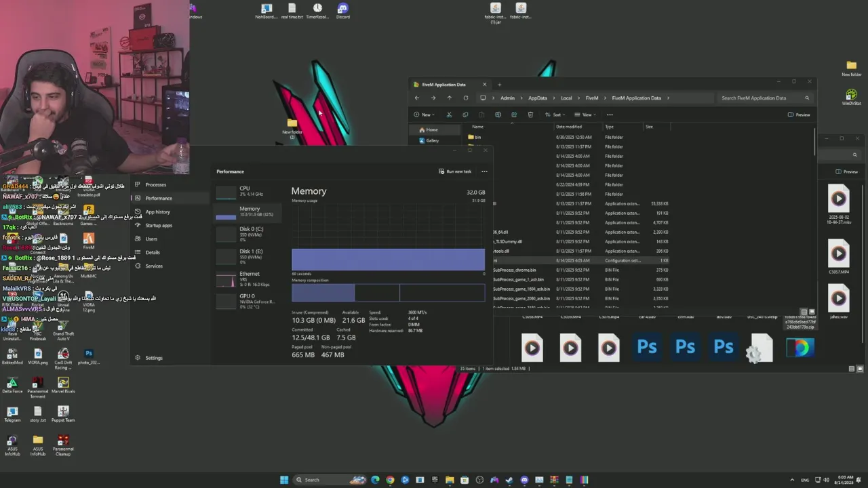This screenshot has width=868, height=488.
Task: Sort by Date modified column header
Action: point(578,127)
